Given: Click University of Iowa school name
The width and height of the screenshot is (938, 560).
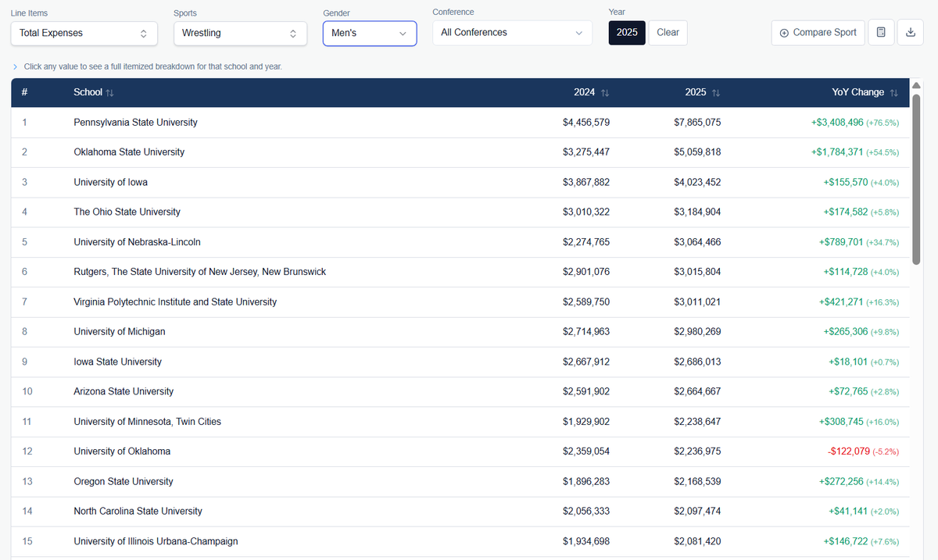Looking at the screenshot, I should click(110, 182).
